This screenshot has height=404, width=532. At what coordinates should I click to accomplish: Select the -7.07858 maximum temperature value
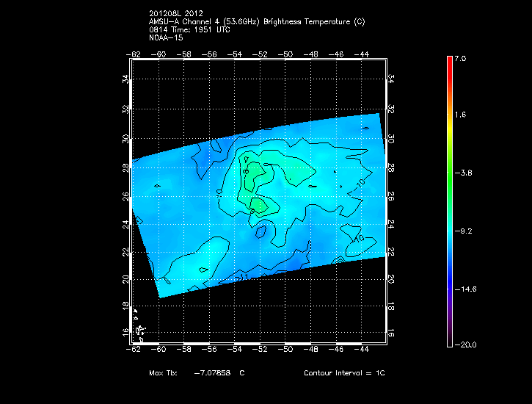pos(212,373)
